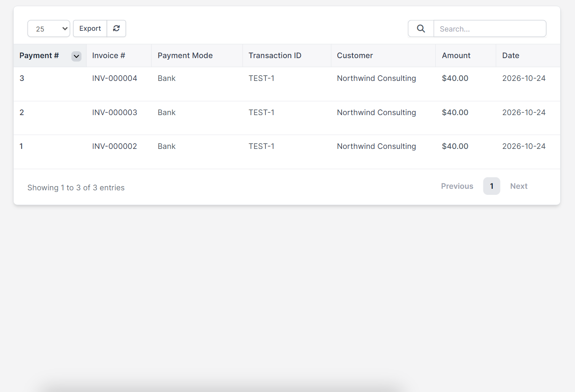Open payment number 2
Viewport: 575px width, 392px height.
[22, 112]
